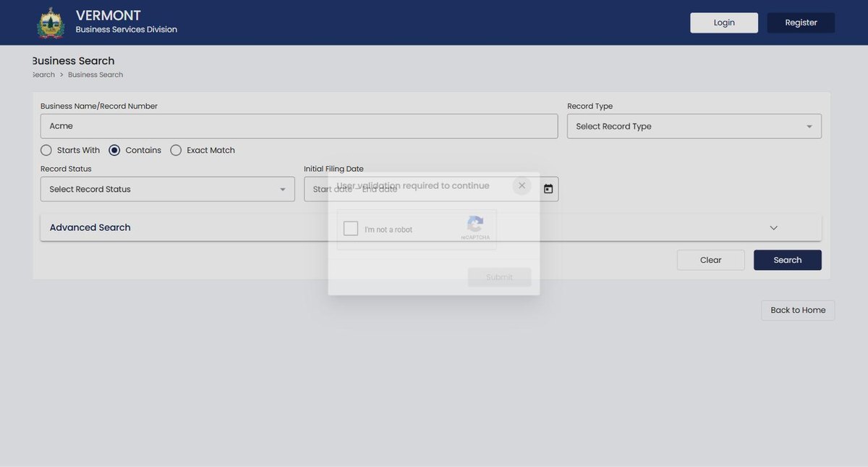Click the Record Status field label
The image size is (868, 467).
[x=66, y=169]
